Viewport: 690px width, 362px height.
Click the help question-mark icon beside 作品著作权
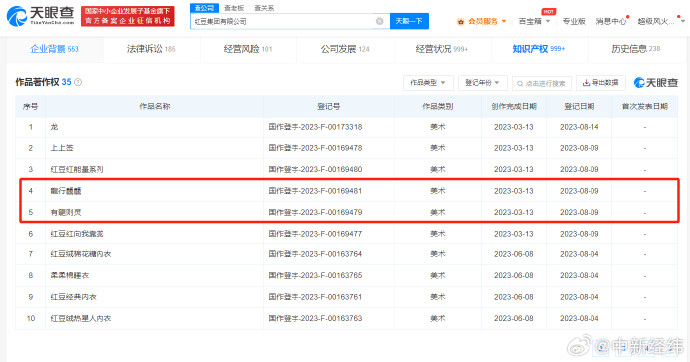78,82
